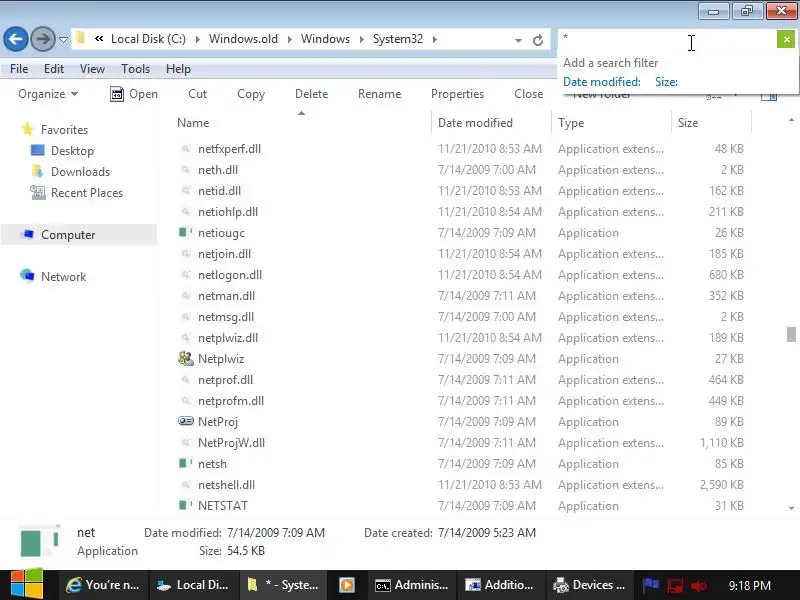Image resolution: width=800 pixels, height=600 pixels.
Task: Click Windows.old in the address bar
Action: pos(243,39)
